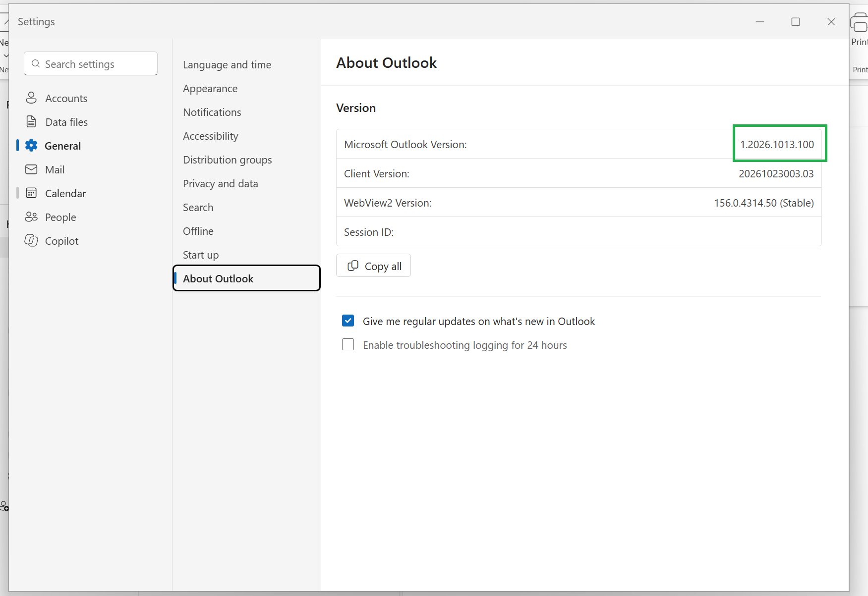Click the Data files document icon
This screenshot has height=596, width=868.
click(x=31, y=122)
